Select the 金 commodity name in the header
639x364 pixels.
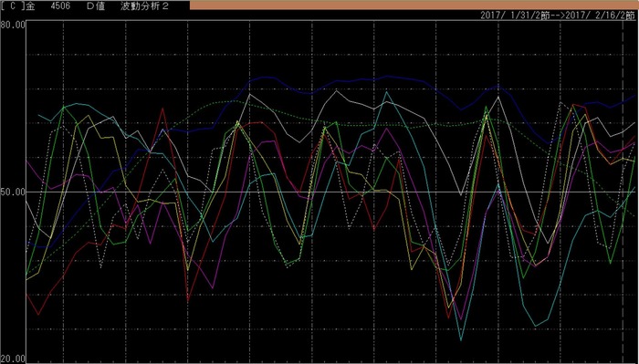[x=30, y=6]
